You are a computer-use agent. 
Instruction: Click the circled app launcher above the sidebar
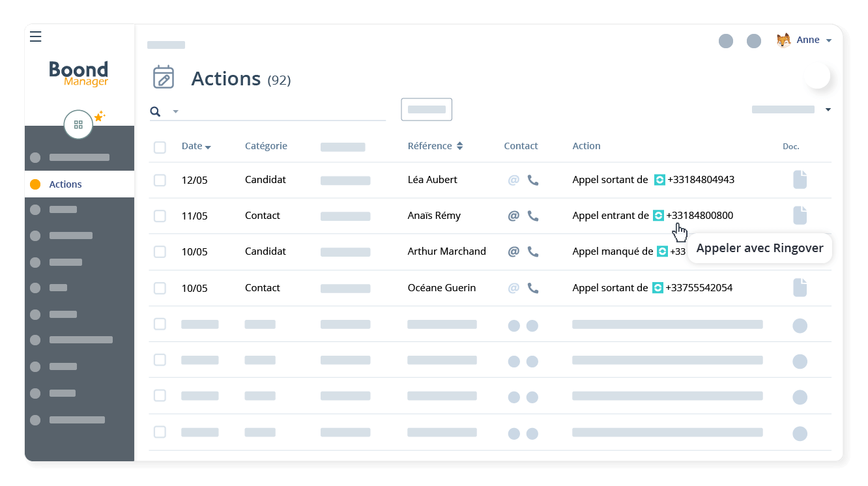tap(78, 124)
